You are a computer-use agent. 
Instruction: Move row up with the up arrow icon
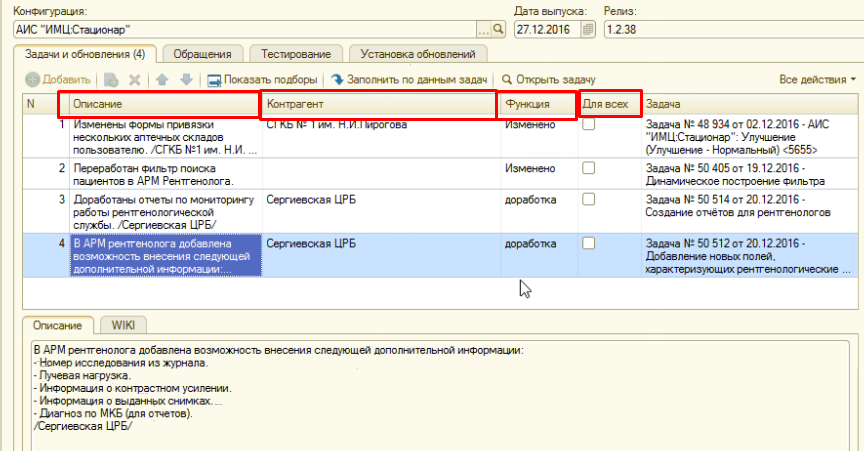(x=162, y=80)
